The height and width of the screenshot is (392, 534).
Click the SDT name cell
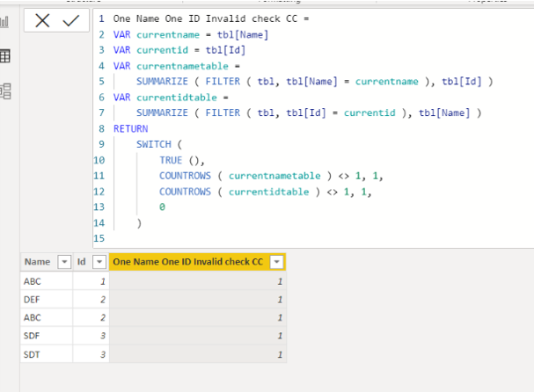pyautogui.click(x=47, y=354)
